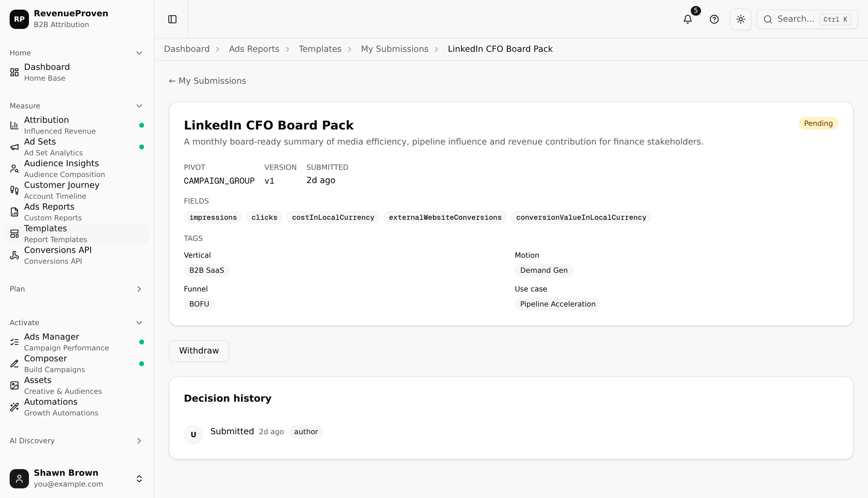Click the Pipeline Acceleration tag

[558, 304]
